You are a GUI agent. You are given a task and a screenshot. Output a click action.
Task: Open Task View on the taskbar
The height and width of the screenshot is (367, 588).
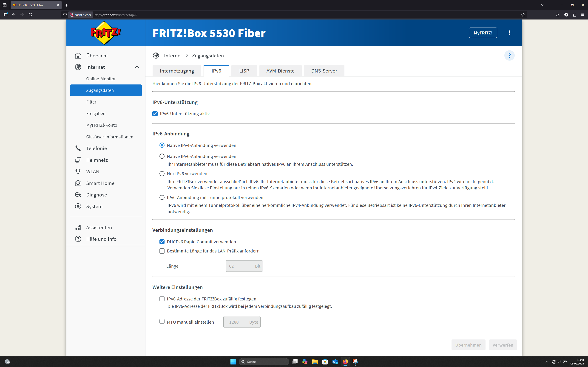[x=295, y=362]
